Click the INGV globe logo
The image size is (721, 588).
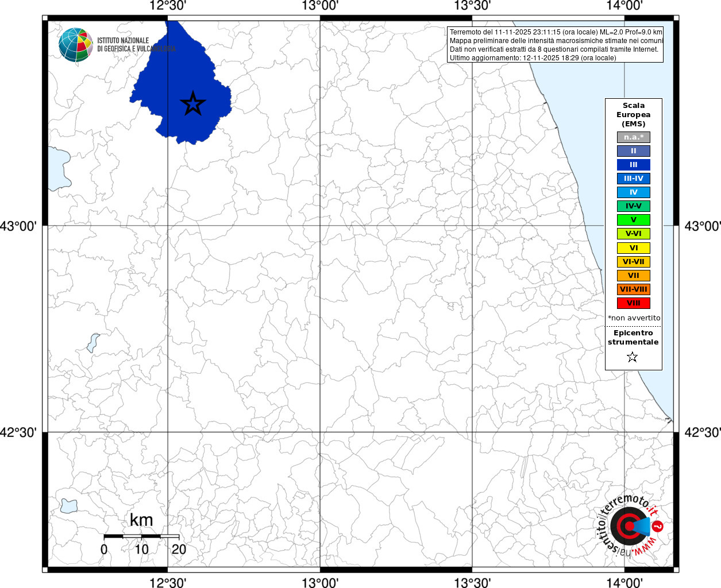75,45
